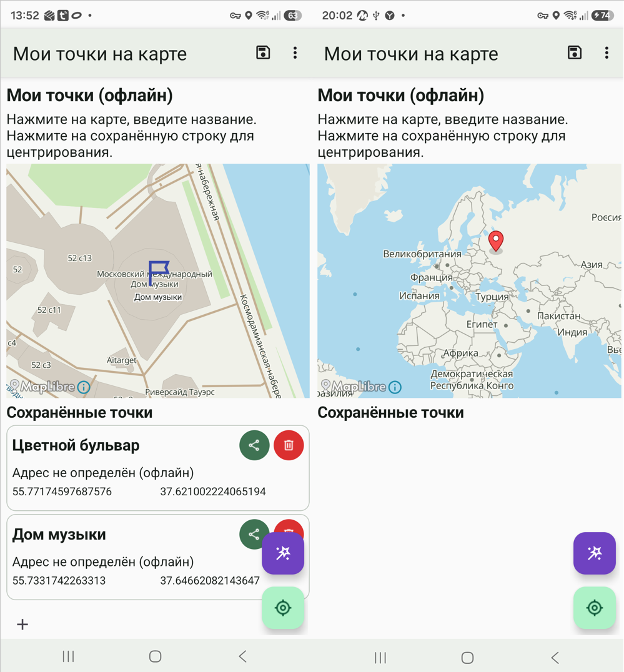Viewport: 624px width, 672px height.
Task: Tap green locate-me button on left screen
Action: click(x=283, y=608)
